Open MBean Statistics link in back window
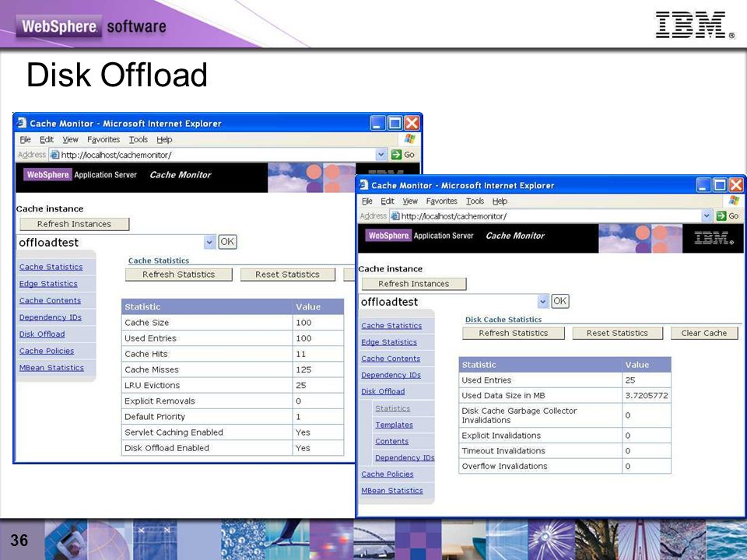 click(x=51, y=368)
